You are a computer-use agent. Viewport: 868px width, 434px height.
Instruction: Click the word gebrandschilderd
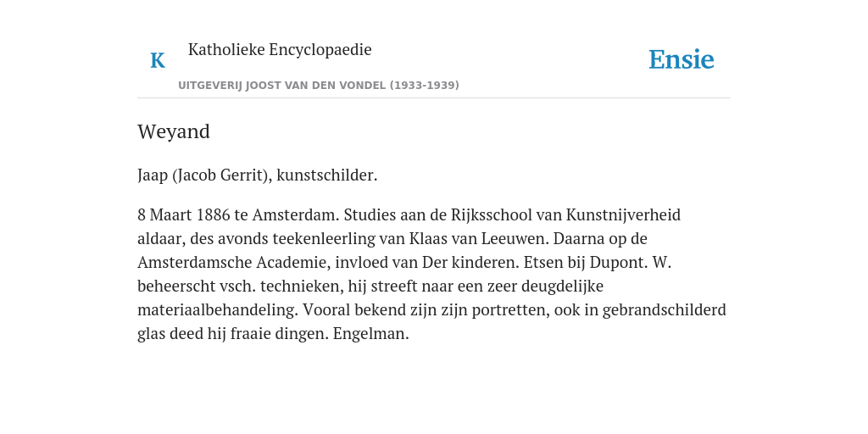tap(664, 310)
